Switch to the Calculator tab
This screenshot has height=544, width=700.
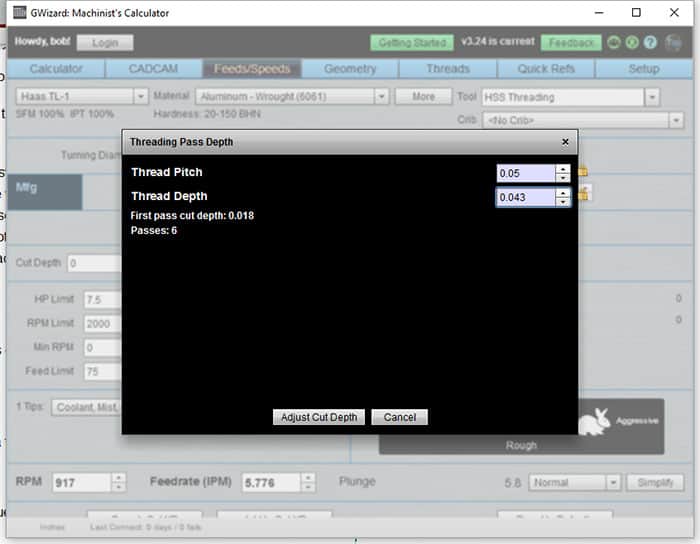click(x=56, y=69)
